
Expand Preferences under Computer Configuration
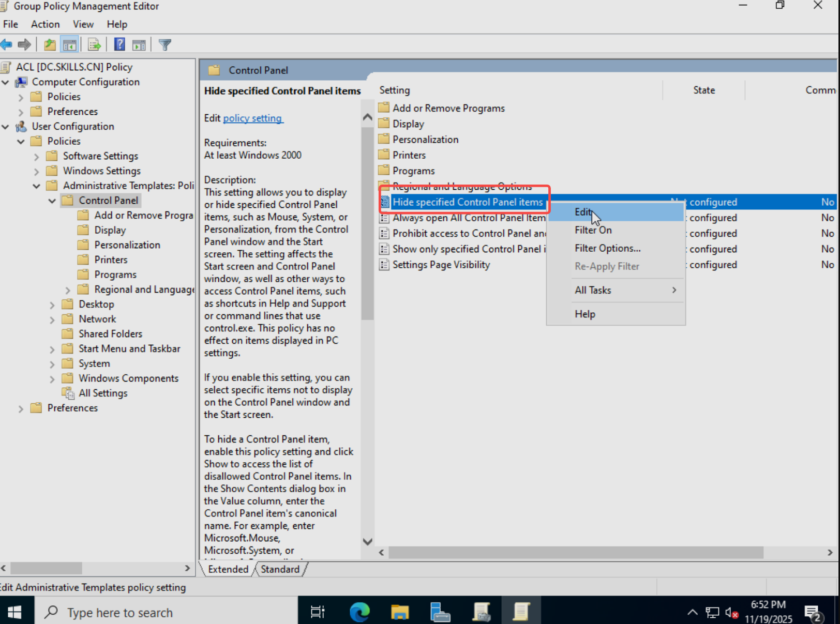(21, 112)
